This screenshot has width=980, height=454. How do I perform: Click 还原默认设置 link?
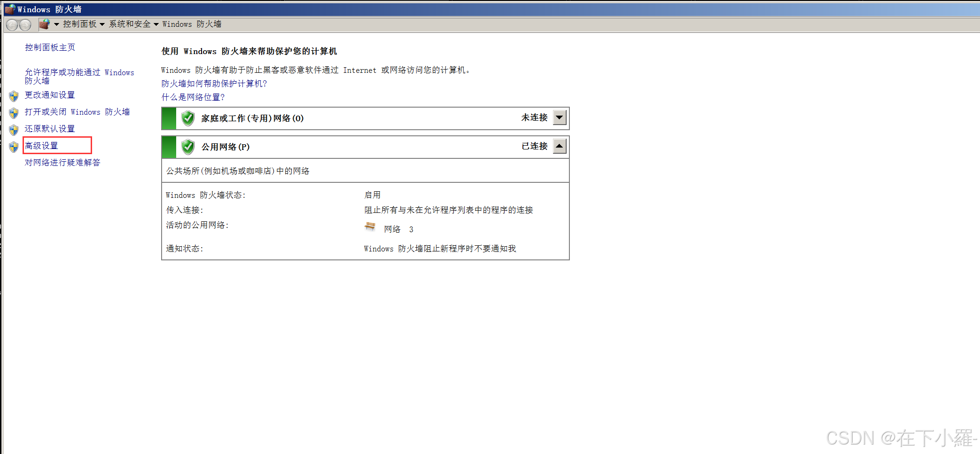click(x=50, y=129)
